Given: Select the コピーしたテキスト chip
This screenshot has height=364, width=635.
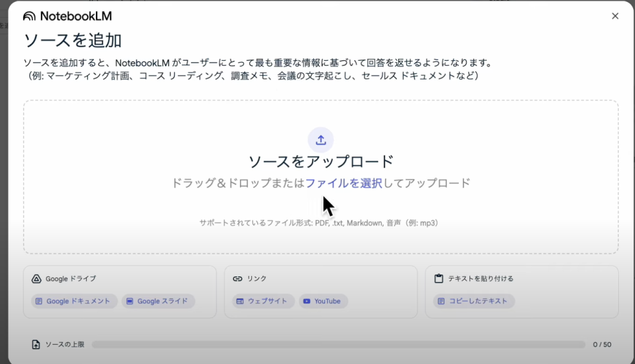Looking at the screenshot, I should (474, 301).
